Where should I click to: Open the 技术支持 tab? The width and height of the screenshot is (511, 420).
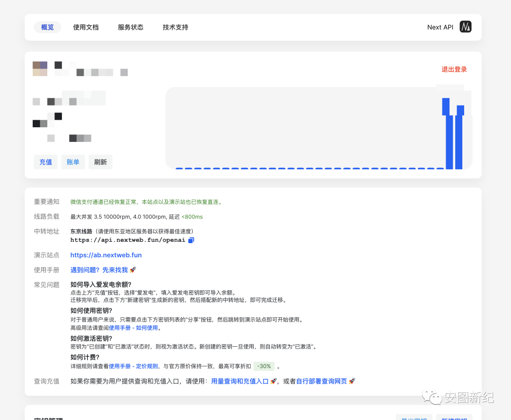tap(175, 27)
